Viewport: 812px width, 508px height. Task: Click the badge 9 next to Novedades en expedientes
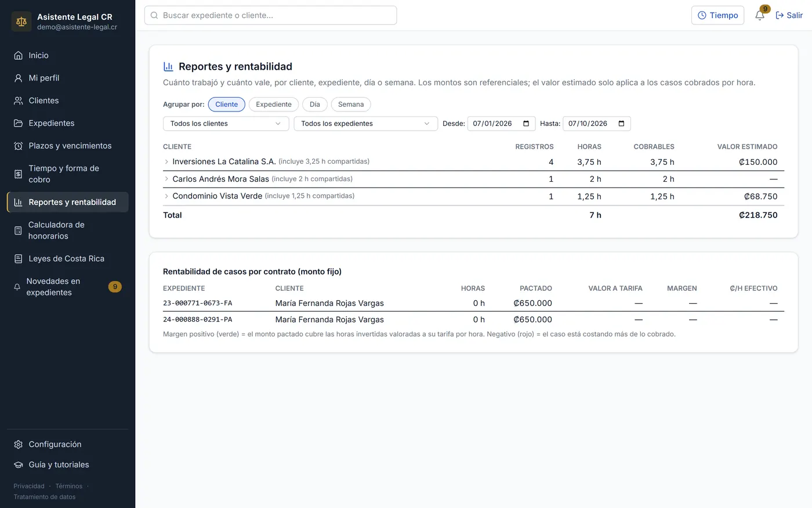pyautogui.click(x=115, y=287)
